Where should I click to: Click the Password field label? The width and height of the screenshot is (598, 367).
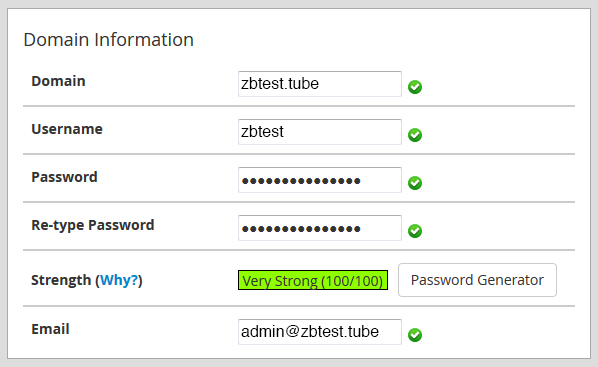point(64,177)
